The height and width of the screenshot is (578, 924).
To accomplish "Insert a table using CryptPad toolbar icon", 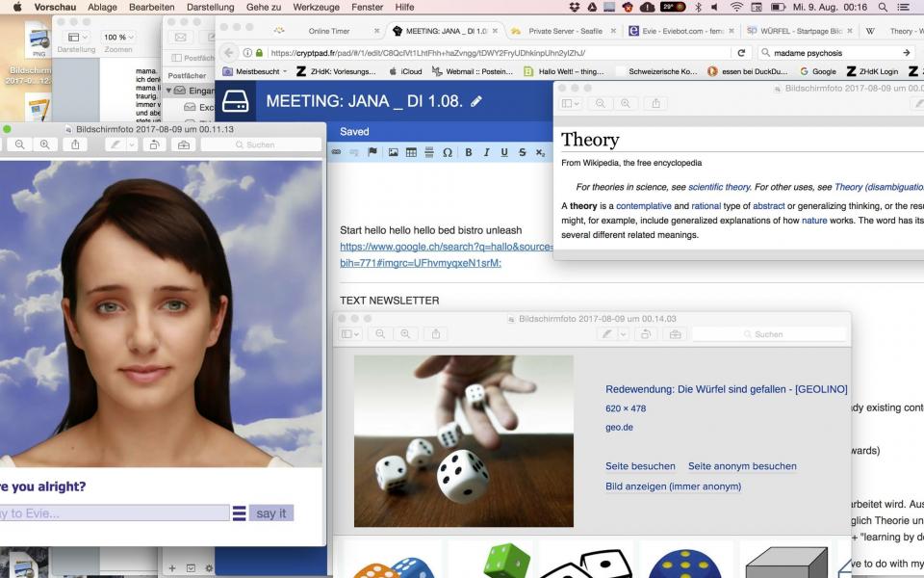I will (x=411, y=152).
